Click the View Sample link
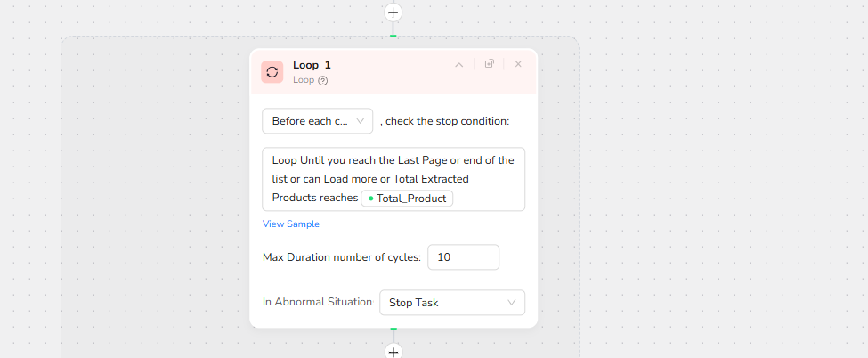The height and width of the screenshot is (358, 868). pyautogui.click(x=290, y=224)
